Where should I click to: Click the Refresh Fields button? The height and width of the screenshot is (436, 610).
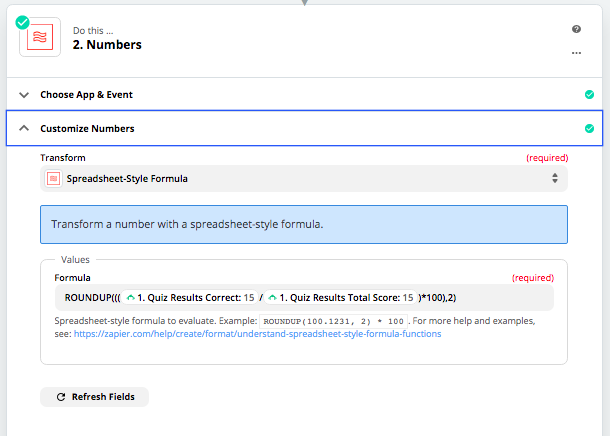coord(95,397)
